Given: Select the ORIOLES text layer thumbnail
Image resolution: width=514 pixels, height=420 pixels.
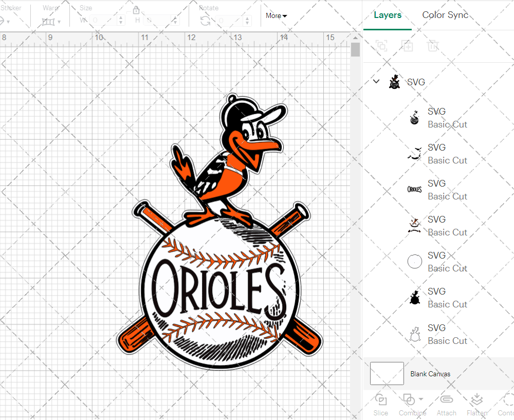Looking at the screenshot, I should point(414,190).
